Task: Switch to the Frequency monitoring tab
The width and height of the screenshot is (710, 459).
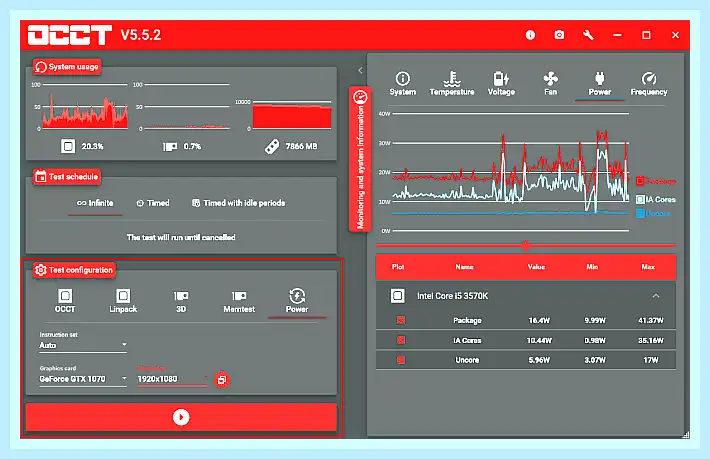Action: [649, 84]
